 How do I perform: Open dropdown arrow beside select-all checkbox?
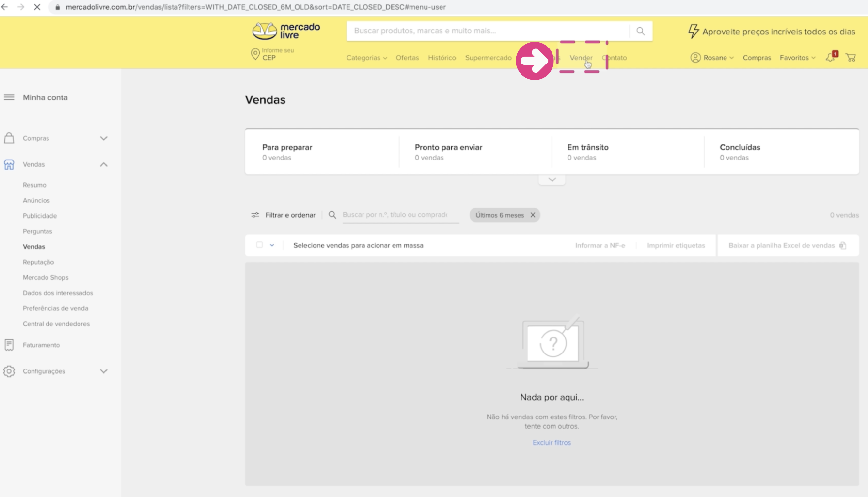pyautogui.click(x=272, y=245)
